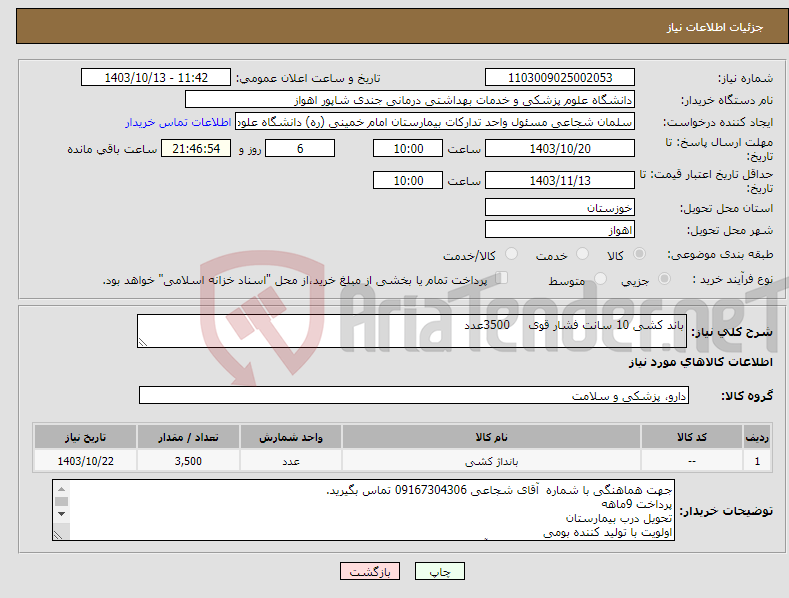
Task: Click row number 1 cell
Action: 757,461
